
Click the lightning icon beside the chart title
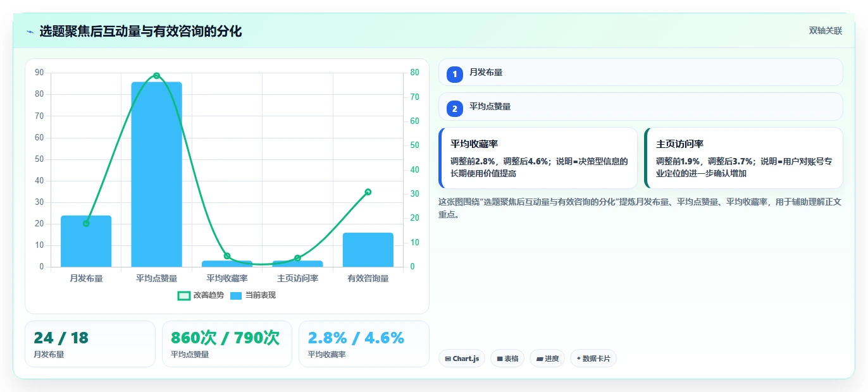[x=30, y=32]
